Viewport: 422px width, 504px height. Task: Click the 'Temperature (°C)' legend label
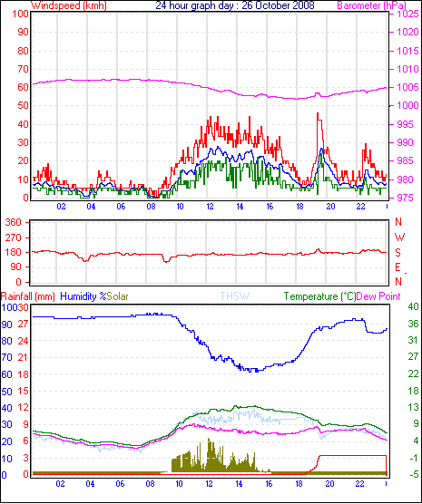click(320, 296)
